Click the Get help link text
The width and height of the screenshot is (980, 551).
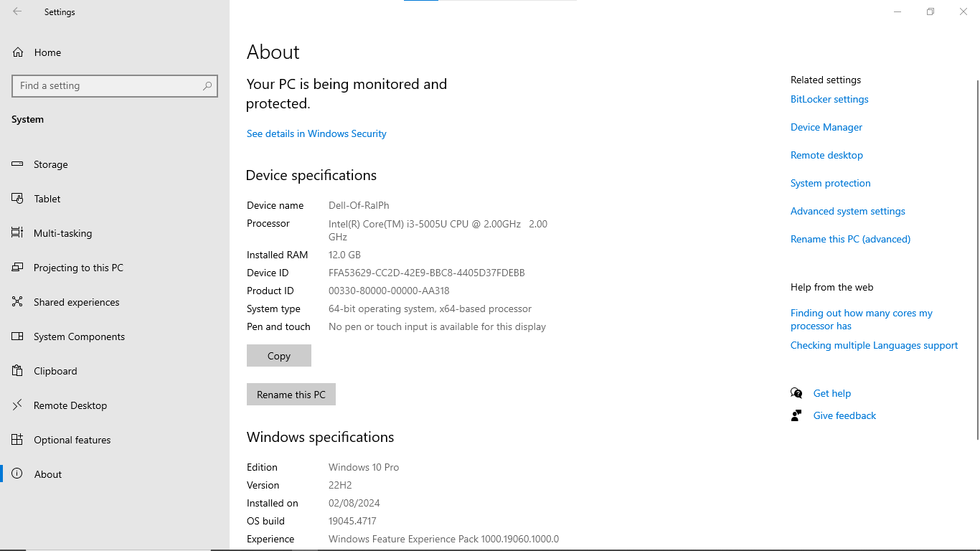click(832, 393)
